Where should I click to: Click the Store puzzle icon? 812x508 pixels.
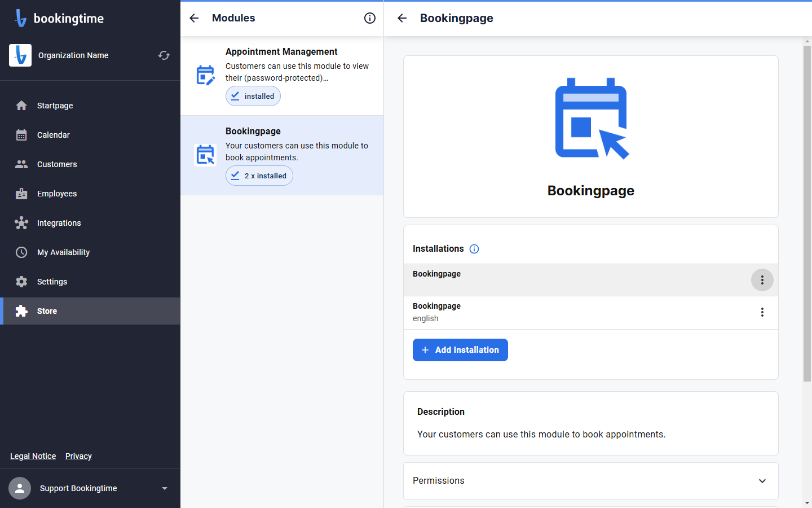tap(21, 311)
